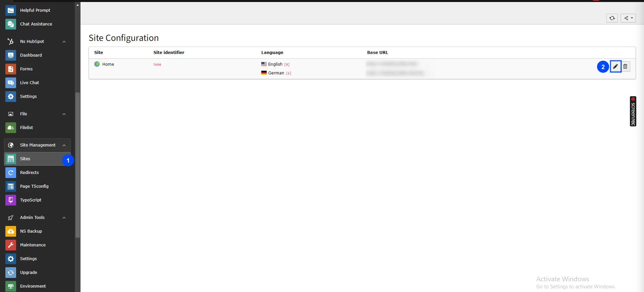Click the Upgrade label

coord(29,273)
